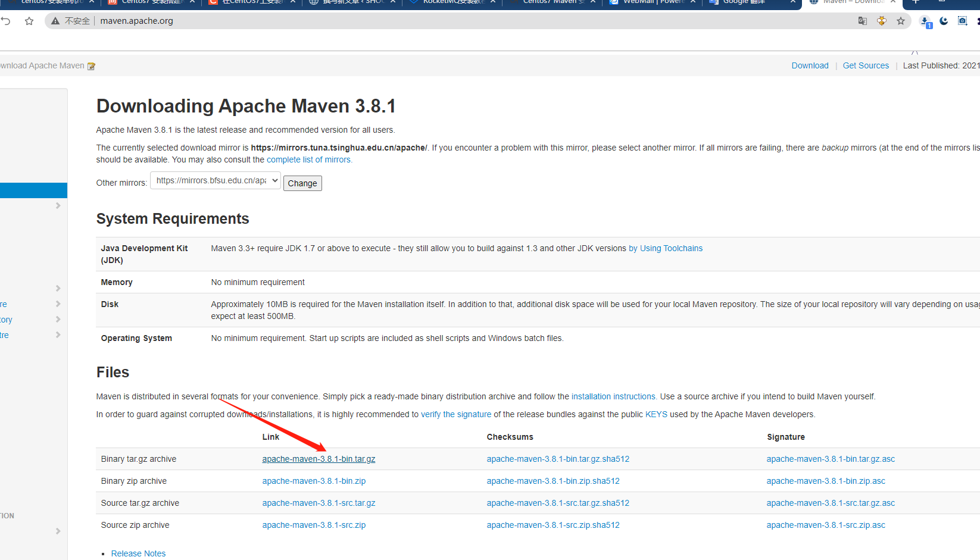Viewport: 980px width, 560px height.
Task: Open the complete list of mirrors link
Action: [310, 159]
